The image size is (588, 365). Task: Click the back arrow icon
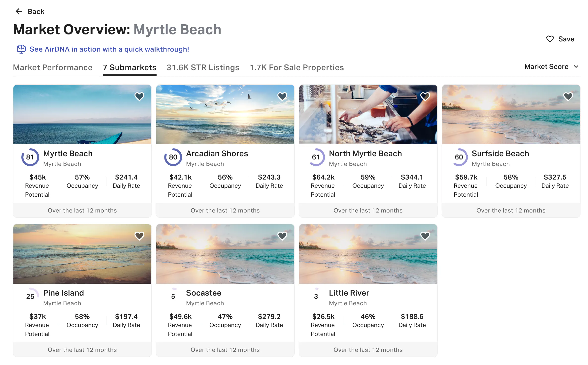click(19, 11)
